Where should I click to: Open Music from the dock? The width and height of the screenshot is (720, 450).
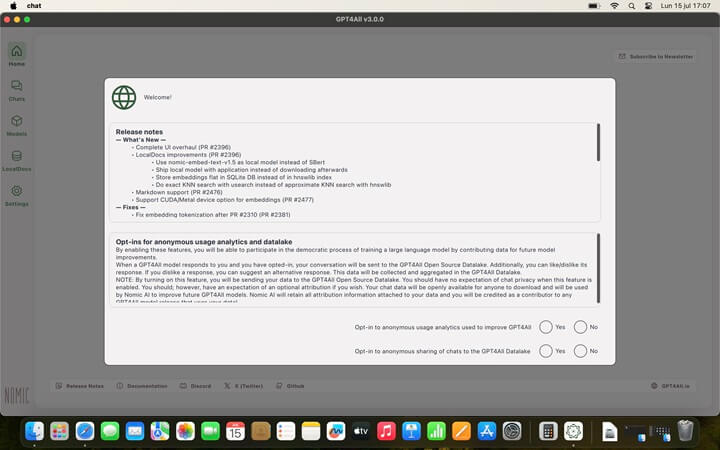tap(386, 431)
